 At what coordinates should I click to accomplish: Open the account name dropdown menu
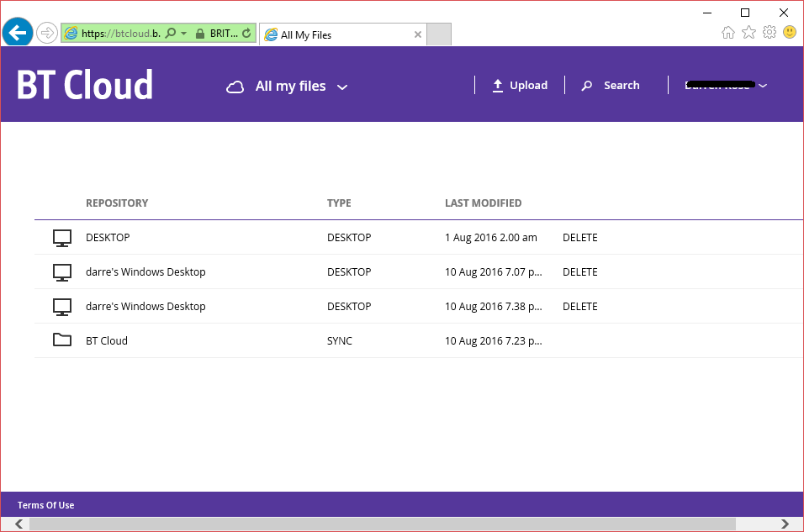tap(762, 85)
